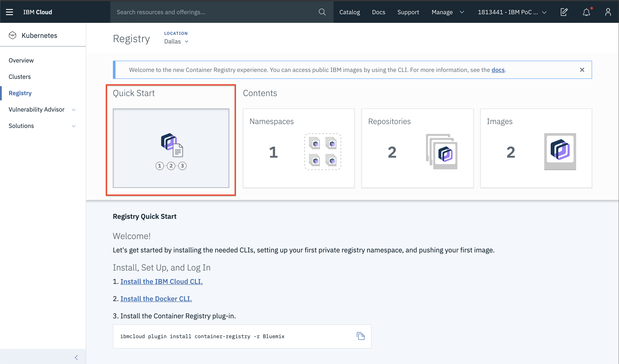The height and width of the screenshot is (364, 619).
Task: Click the Images container icon
Action: (x=560, y=152)
